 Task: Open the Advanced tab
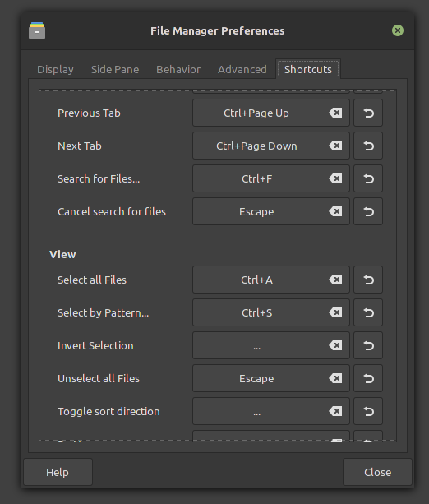[242, 69]
